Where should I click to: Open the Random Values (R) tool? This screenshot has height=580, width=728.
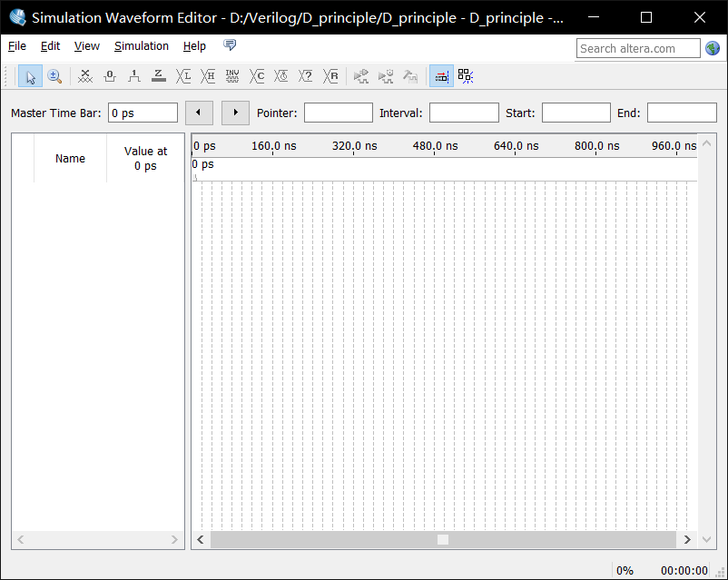click(330, 76)
